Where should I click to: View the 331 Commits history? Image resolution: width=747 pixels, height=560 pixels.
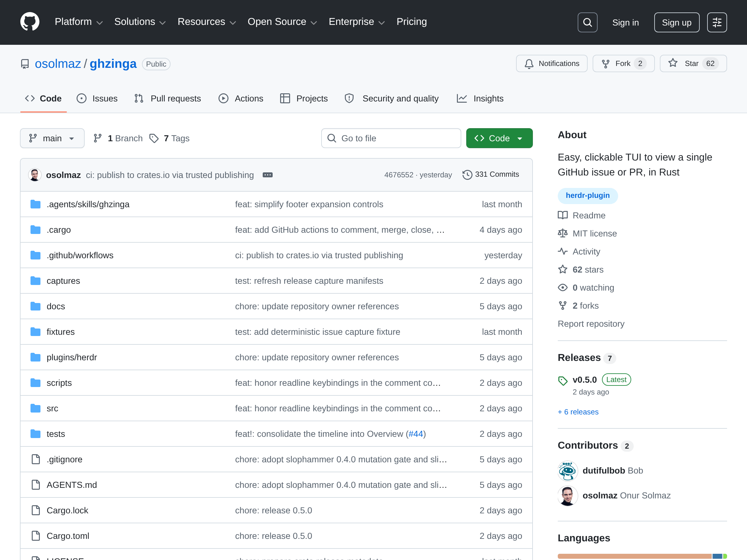point(491,175)
